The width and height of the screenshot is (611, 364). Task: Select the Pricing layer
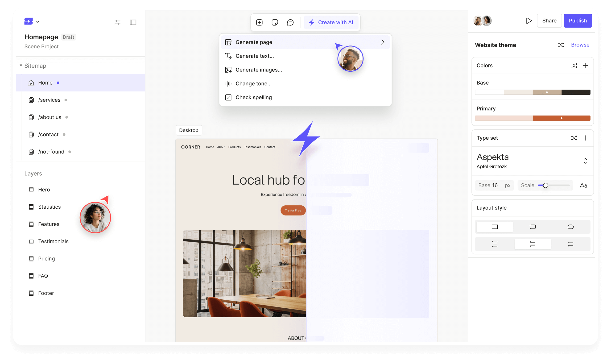pos(42,259)
